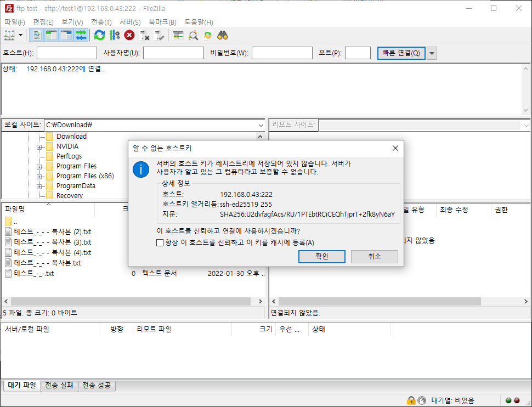
Task: Click the speed limit gauge icon
Action: point(421,400)
